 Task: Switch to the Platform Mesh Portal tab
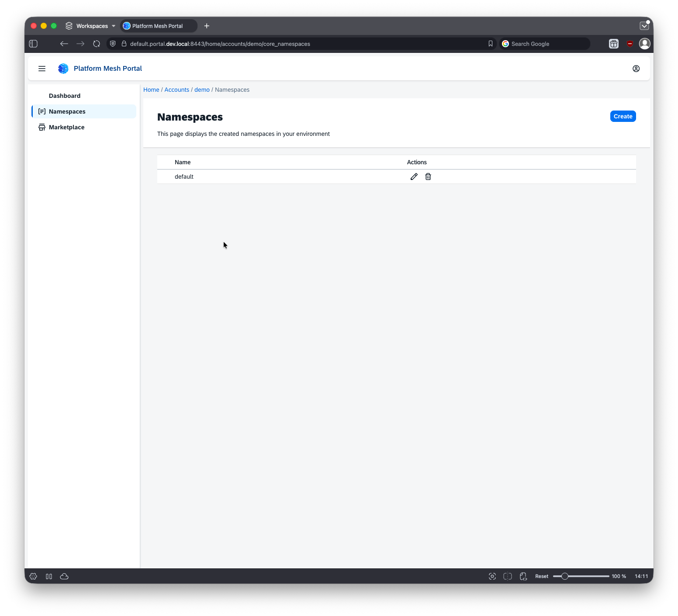(158, 26)
